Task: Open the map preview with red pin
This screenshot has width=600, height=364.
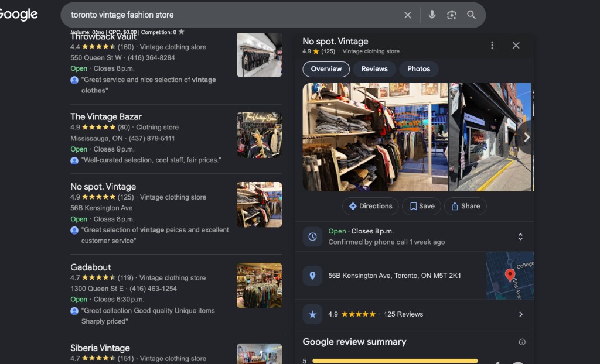Action: 510,276
